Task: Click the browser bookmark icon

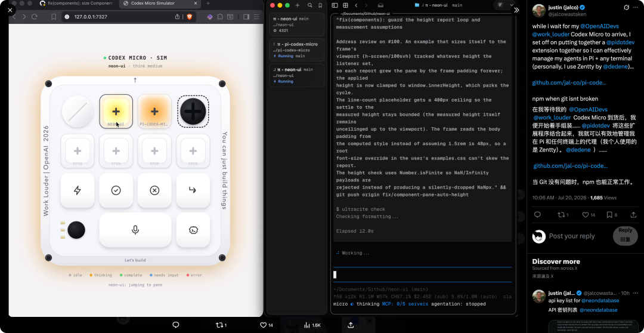Action: [54, 17]
